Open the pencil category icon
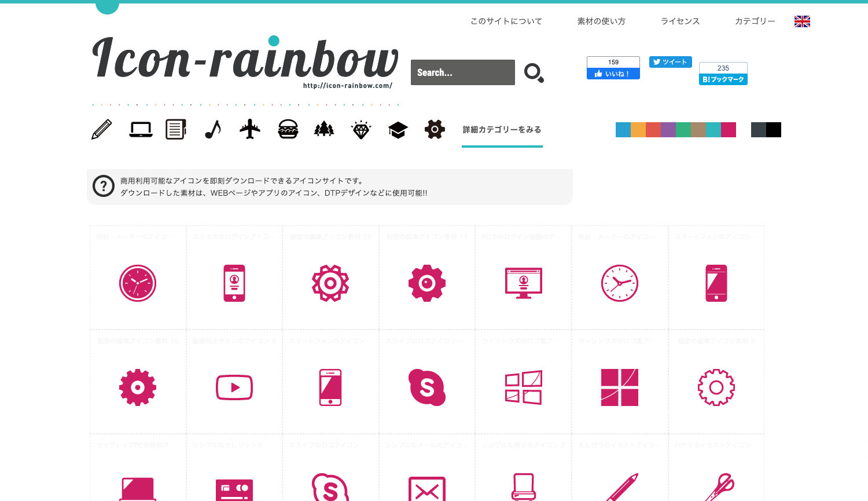The height and width of the screenshot is (501, 868). pyautogui.click(x=102, y=129)
